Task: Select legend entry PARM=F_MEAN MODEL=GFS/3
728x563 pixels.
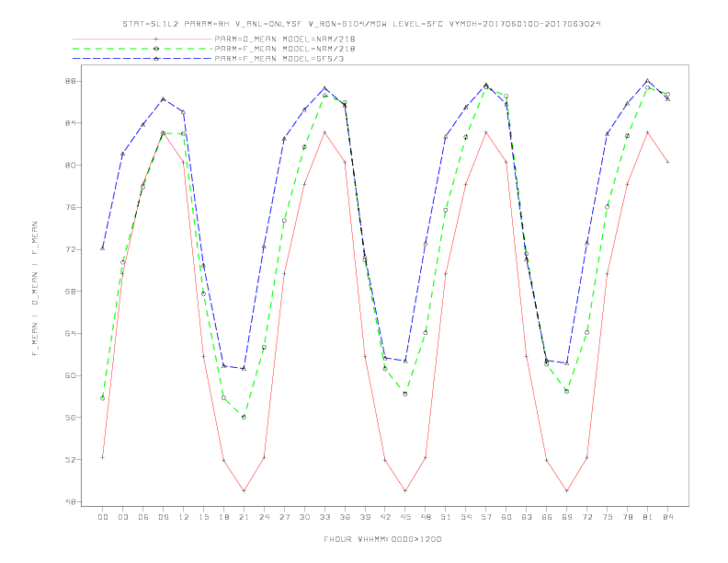Action: click(279, 59)
